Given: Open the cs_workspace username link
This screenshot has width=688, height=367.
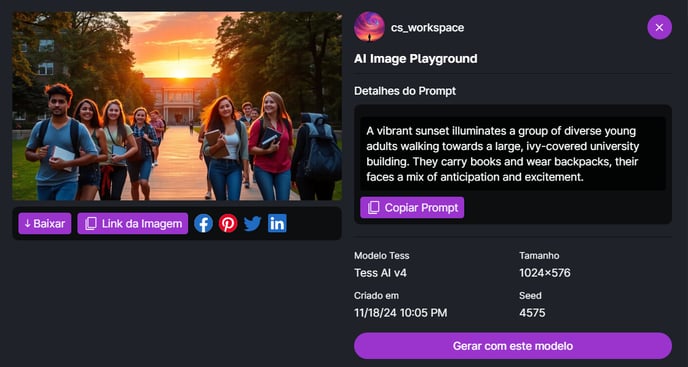Looking at the screenshot, I should 427,28.
